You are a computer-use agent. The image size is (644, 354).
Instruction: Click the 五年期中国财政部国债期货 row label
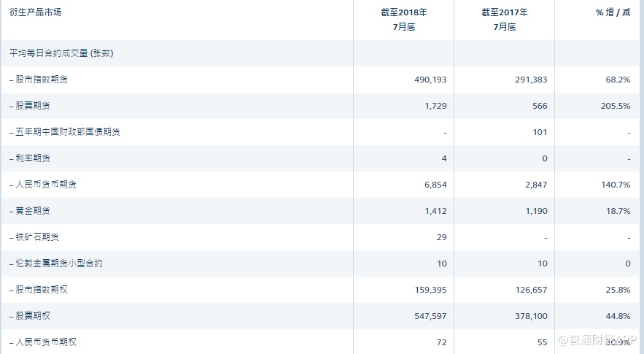coord(65,132)
